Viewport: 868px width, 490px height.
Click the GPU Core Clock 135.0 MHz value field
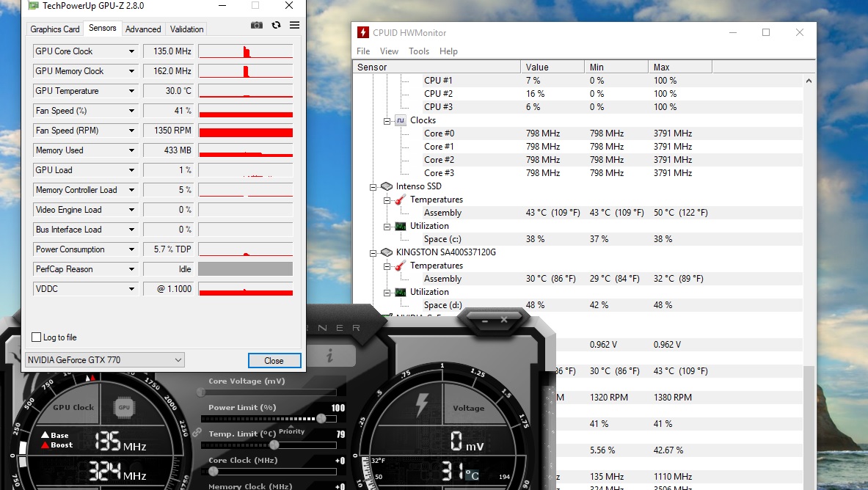pos(168,51)
